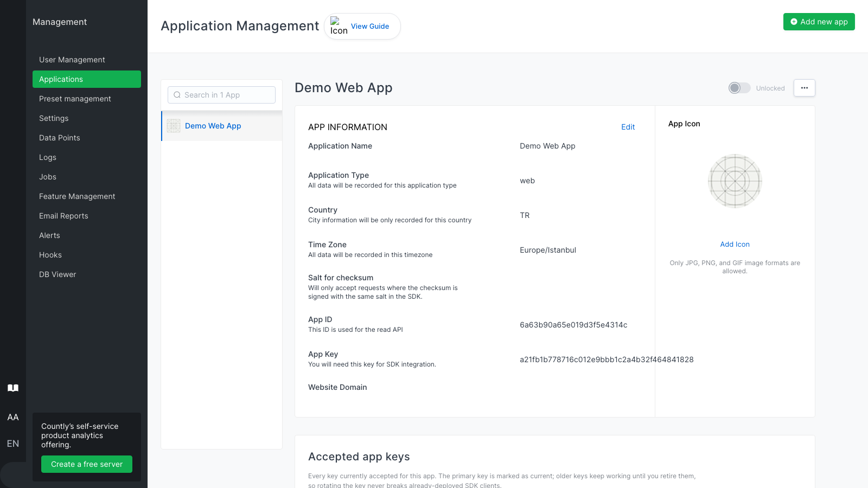This screenshot has width=868, height=488.
Task: Open Email Reports menu item
Action: [x=87, y=216]
